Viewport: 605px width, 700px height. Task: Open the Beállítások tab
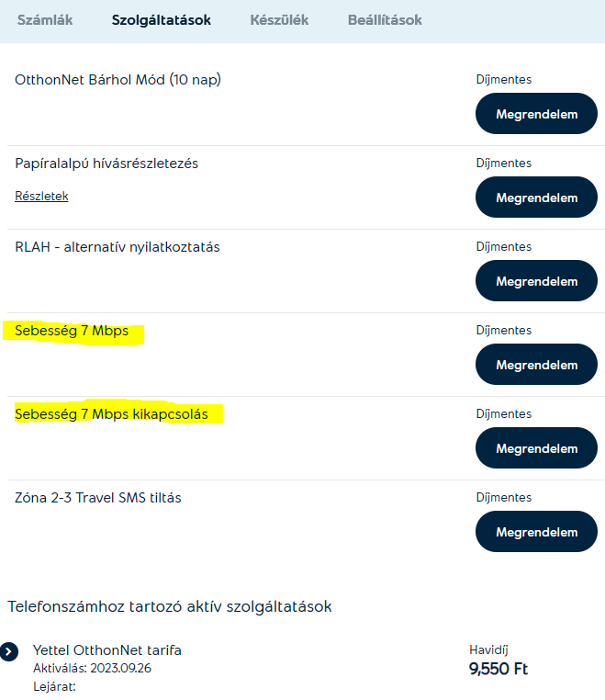pos(385,19)
